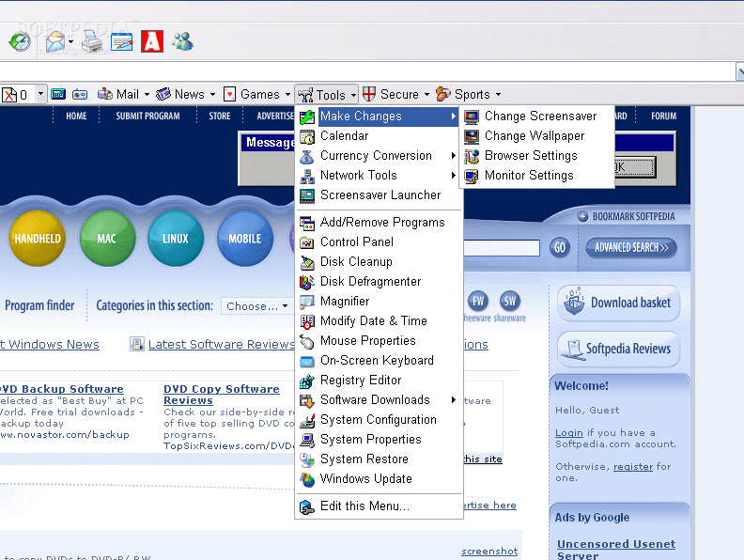The image size is (744, 560).
Task: Click the green refresh history icon
Action: pyautogui.click(x=20, y=41)
